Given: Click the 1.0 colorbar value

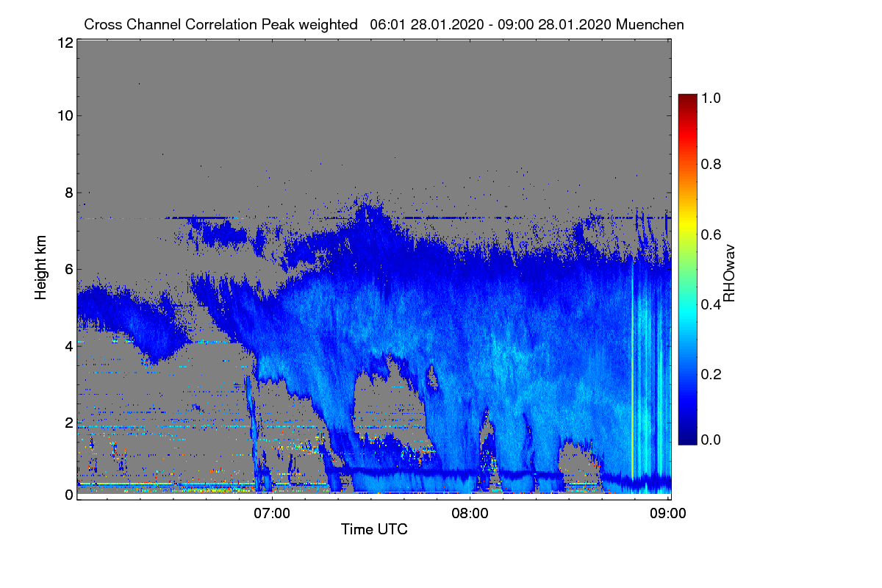Looking at the screenshot, I should click(x=710, y=98).
